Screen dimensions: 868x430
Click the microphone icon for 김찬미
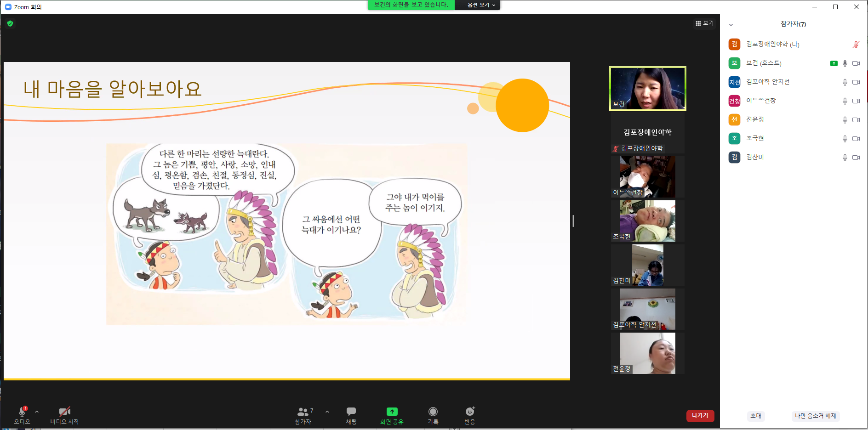[x=845, y=158]
